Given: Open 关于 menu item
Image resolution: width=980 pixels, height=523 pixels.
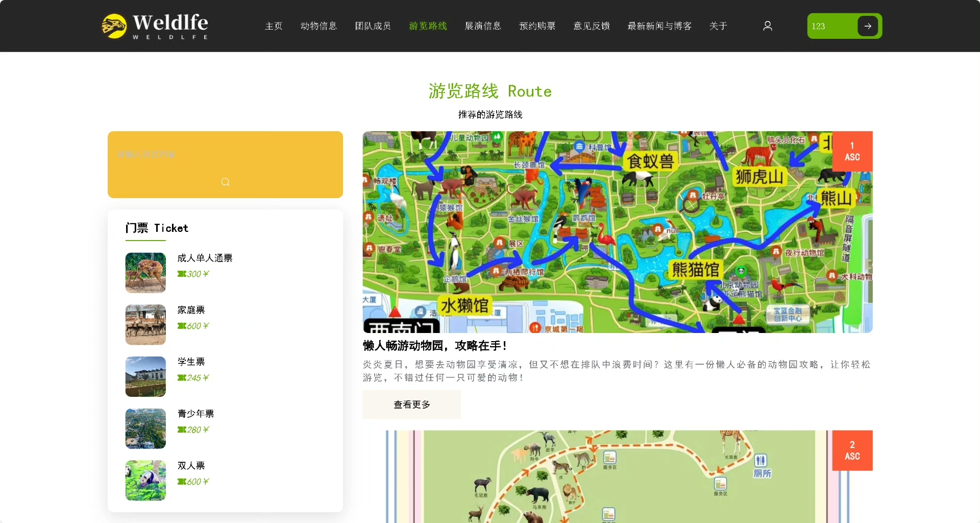Looking at the screenshot, I should (x=718, y=26).
